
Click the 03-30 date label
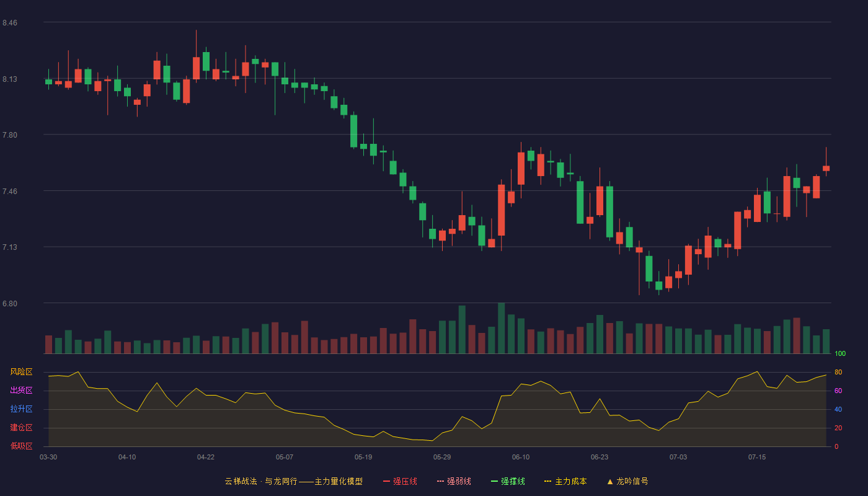pos(48,457)
